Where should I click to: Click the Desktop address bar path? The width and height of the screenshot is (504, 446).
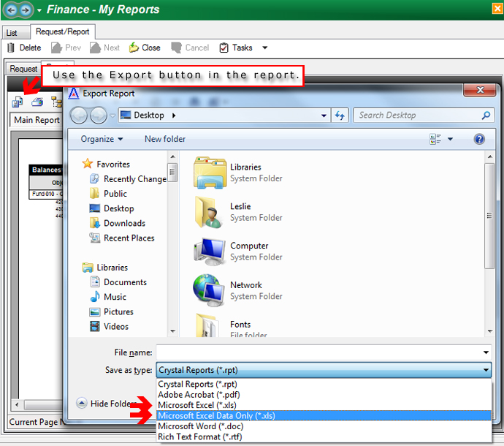click(x=149, y=115)
